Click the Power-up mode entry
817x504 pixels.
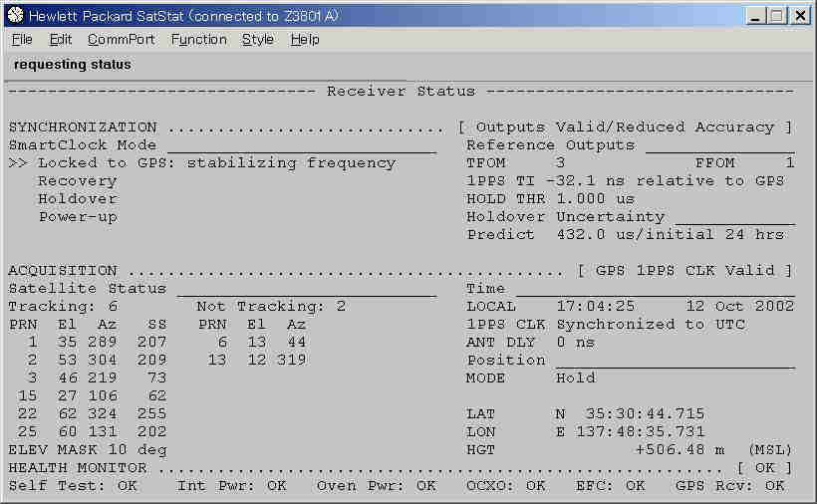pyautogui.click(x=77, y=217)
